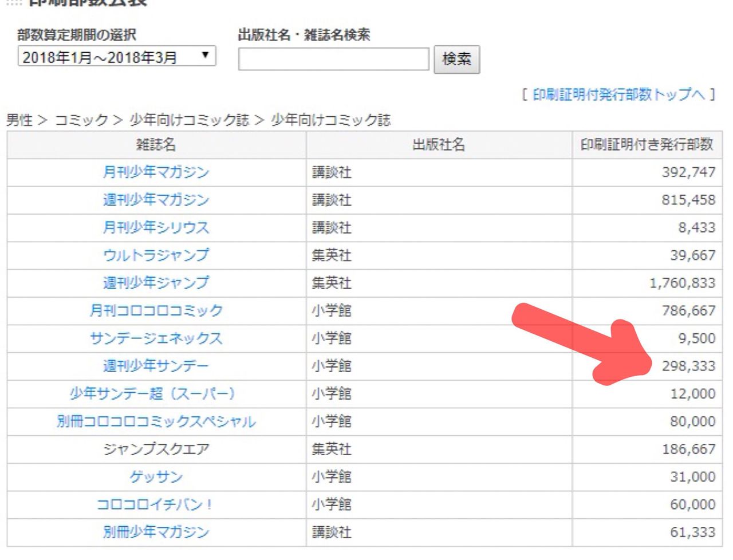The width and height of the screenshot is (733, 560).
Task: Select the circulation value 61,333
Action: 693,532
